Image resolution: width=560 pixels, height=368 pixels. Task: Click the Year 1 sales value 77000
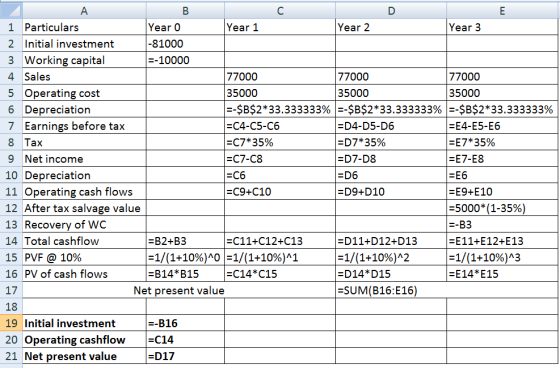tap(280, 76)
